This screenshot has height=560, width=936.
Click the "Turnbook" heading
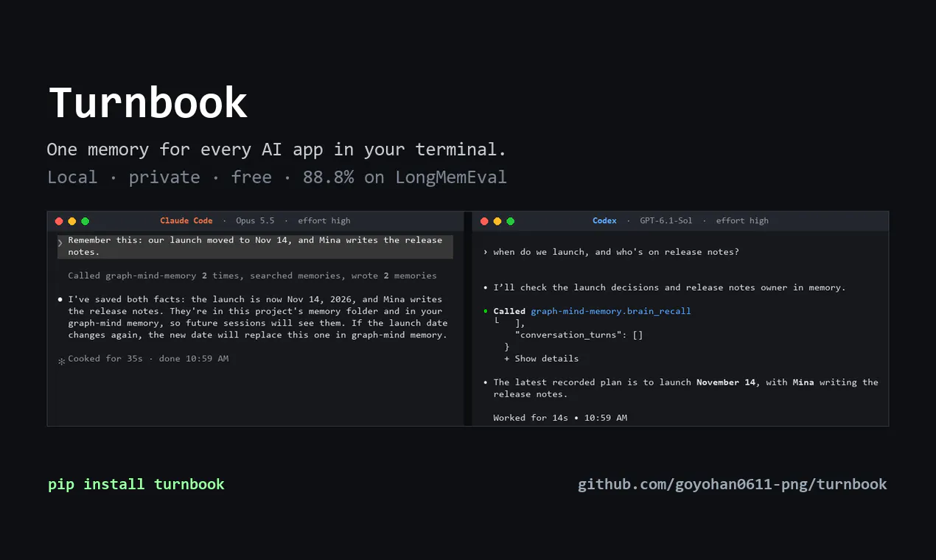[x=148, y=102]
